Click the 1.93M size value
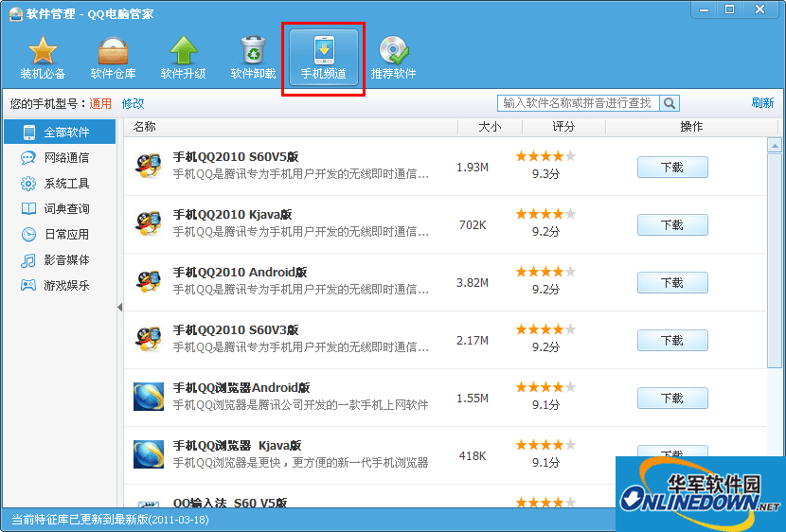The width and height of the screenshot is (786, 532). point(473,168)
